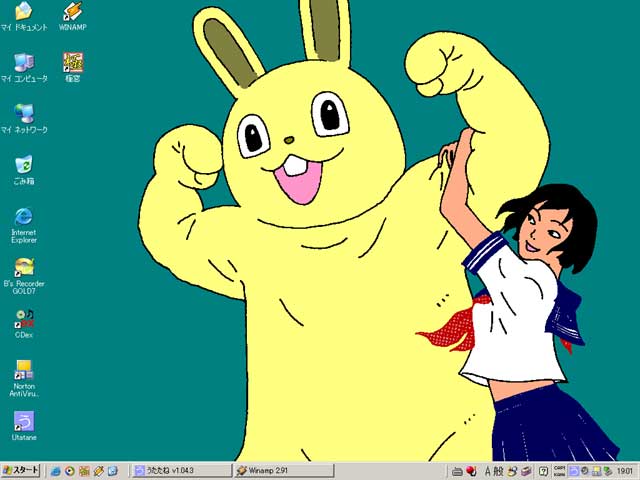640x480 pixels.
Task: Select the My Network (マイ ネットワーク) icon
Action: tap(24, 114)
